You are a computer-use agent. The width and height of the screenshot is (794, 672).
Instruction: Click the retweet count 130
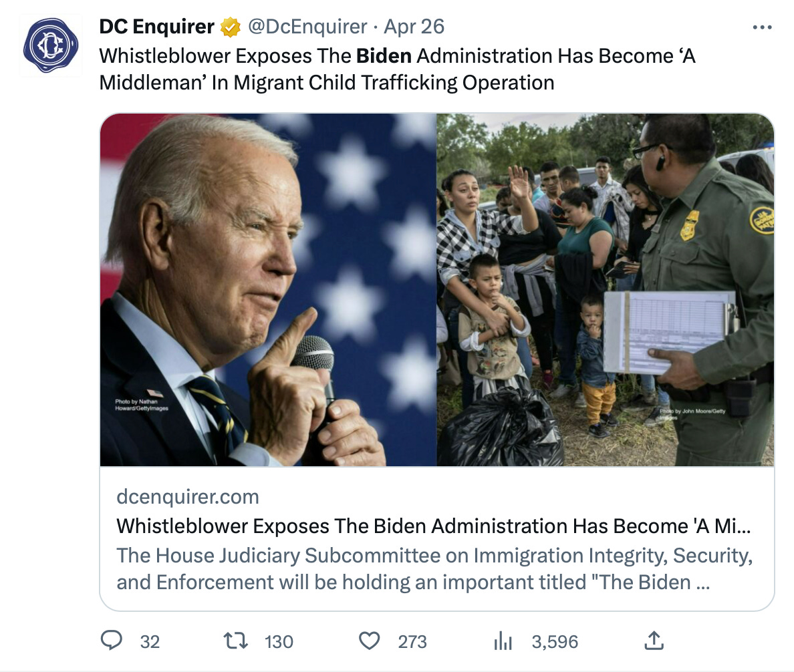tap(279, 642)
